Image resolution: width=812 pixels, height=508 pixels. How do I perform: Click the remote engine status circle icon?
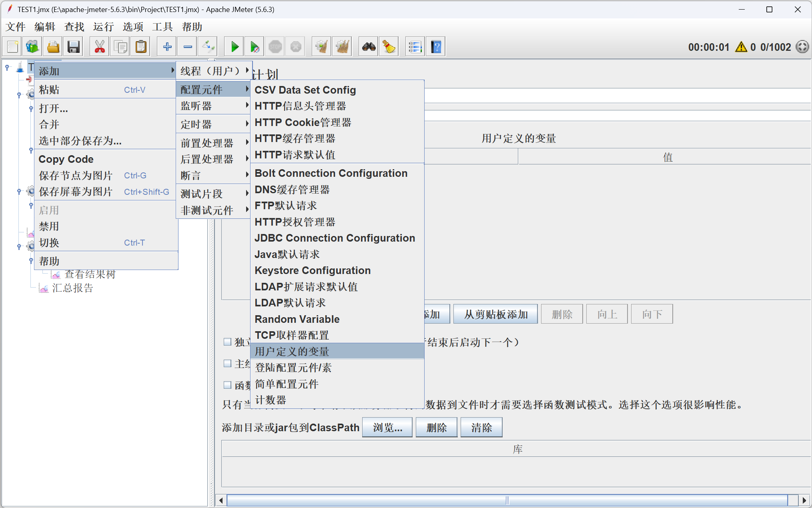point(802,47)
